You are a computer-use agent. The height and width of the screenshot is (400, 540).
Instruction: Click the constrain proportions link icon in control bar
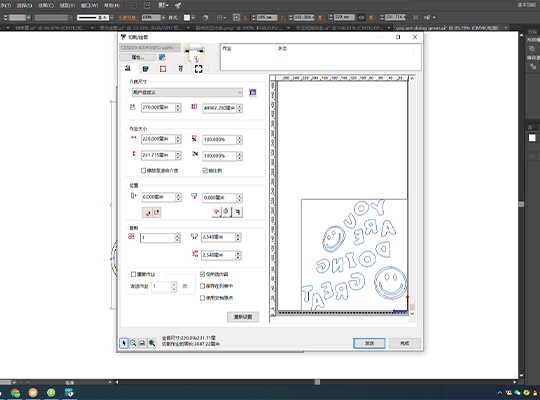coord(361,17)
